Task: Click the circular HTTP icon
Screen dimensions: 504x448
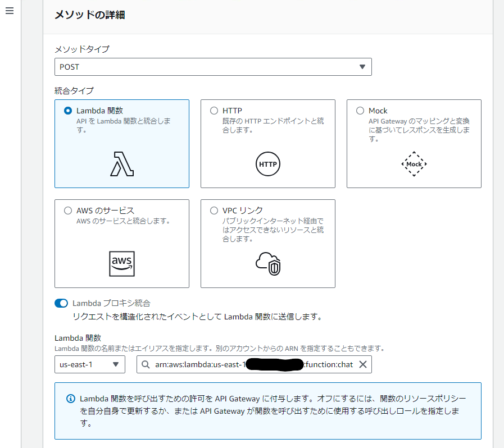Action: click(268, 164)
